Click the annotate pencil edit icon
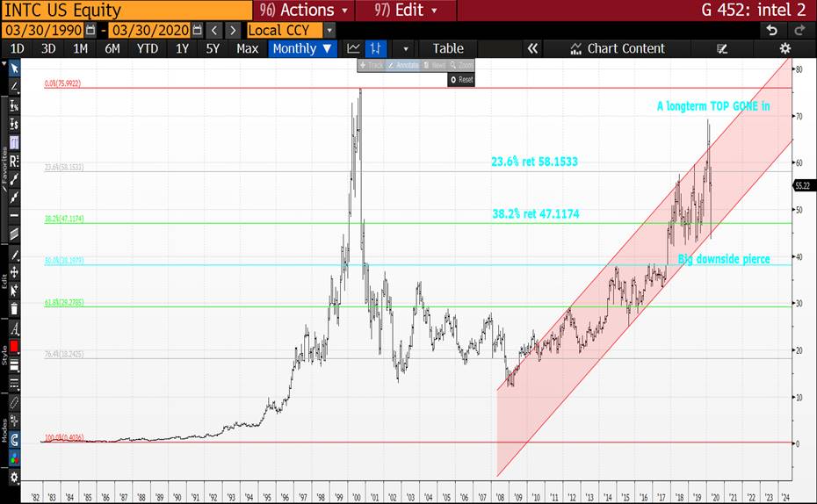 [721, 48]
